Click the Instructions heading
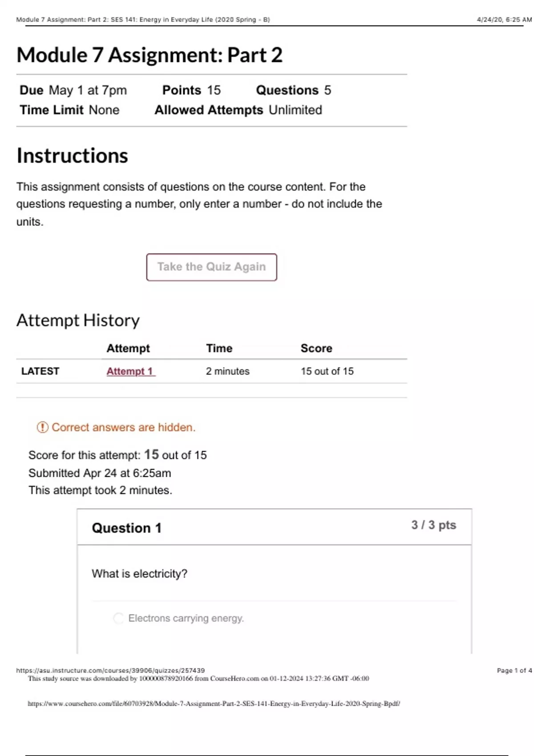 pos(72,156)
